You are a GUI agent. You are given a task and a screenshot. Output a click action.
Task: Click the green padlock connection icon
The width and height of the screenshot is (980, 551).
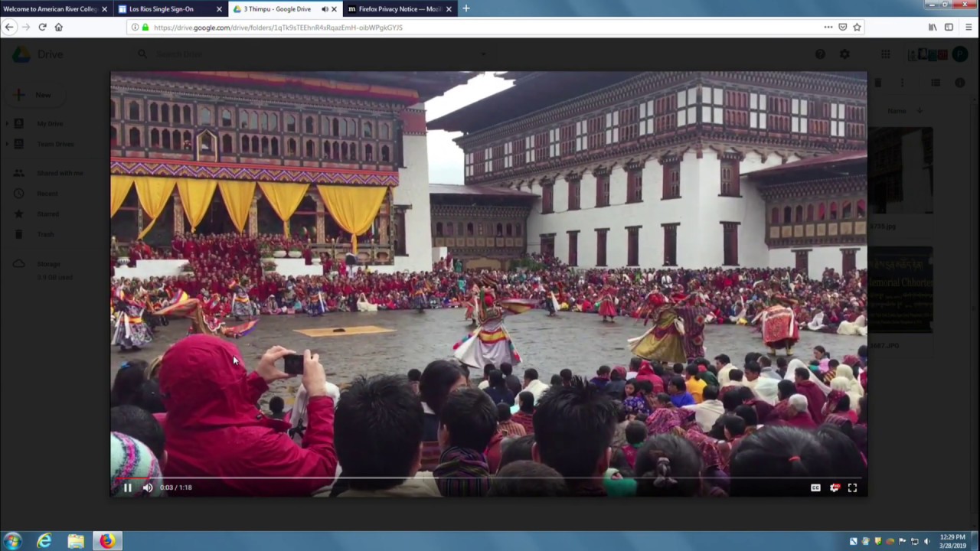pyautogui.click(x=145, y=28)
